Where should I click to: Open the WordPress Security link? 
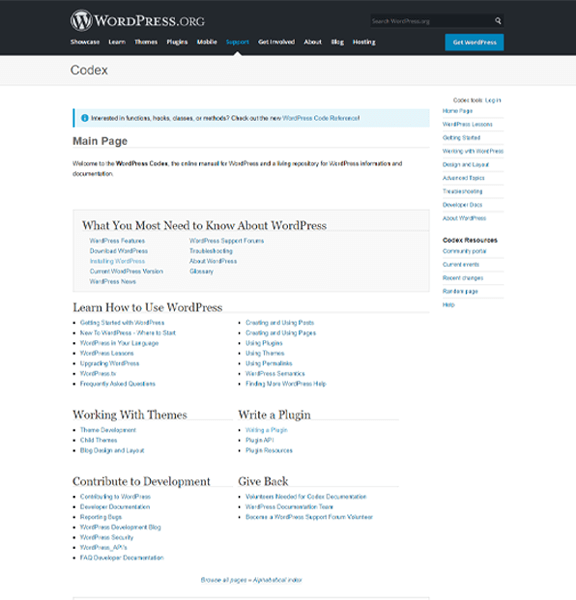coord(107,537)
